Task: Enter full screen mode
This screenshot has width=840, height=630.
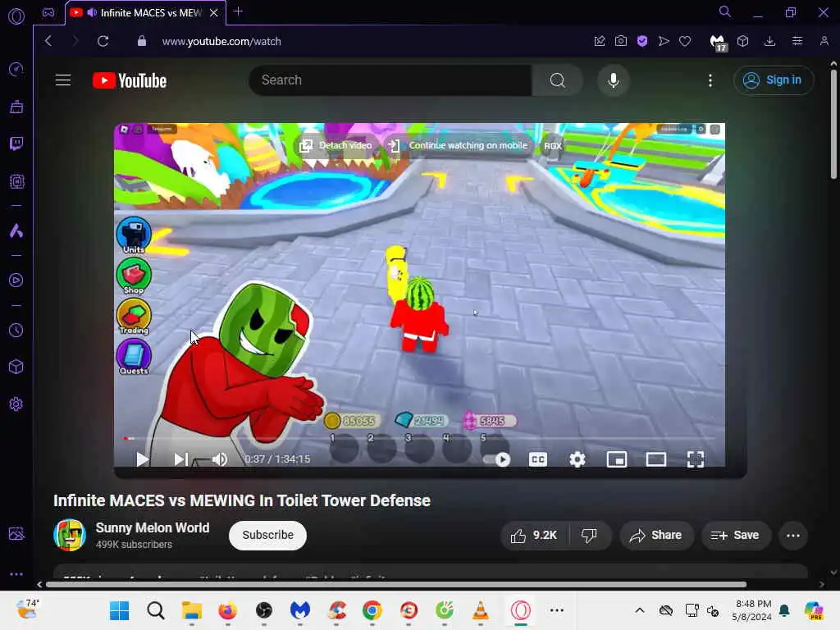Action: coord(696,459)
